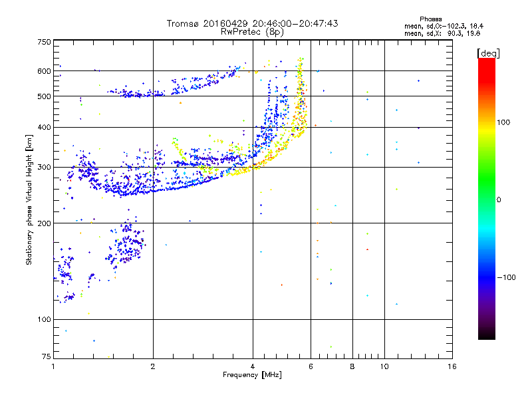Click the x-axis tick label '10'

[384, 366]
